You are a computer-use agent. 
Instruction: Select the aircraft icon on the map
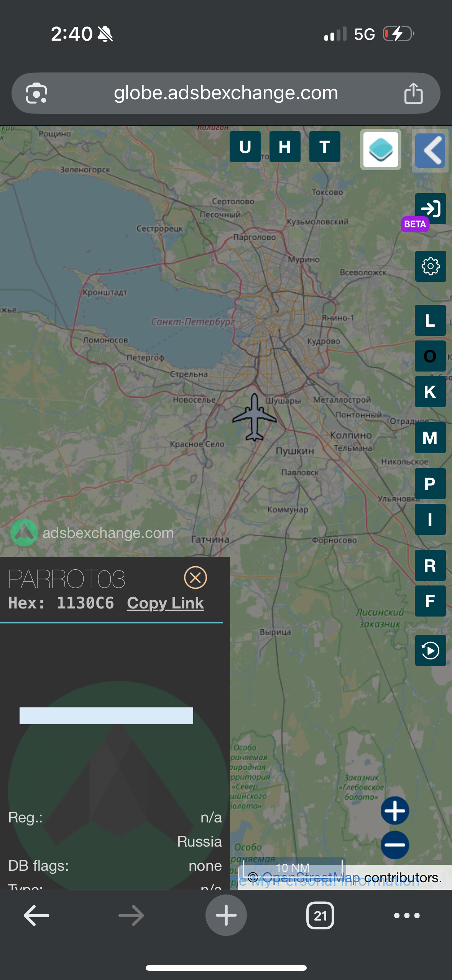(254, 417)
